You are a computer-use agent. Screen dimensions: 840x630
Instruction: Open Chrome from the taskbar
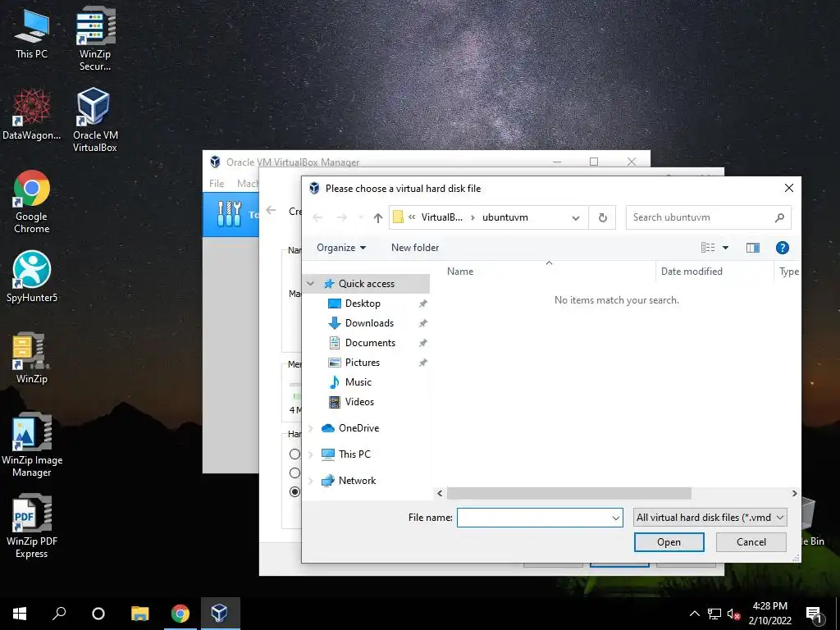[180, 614]
